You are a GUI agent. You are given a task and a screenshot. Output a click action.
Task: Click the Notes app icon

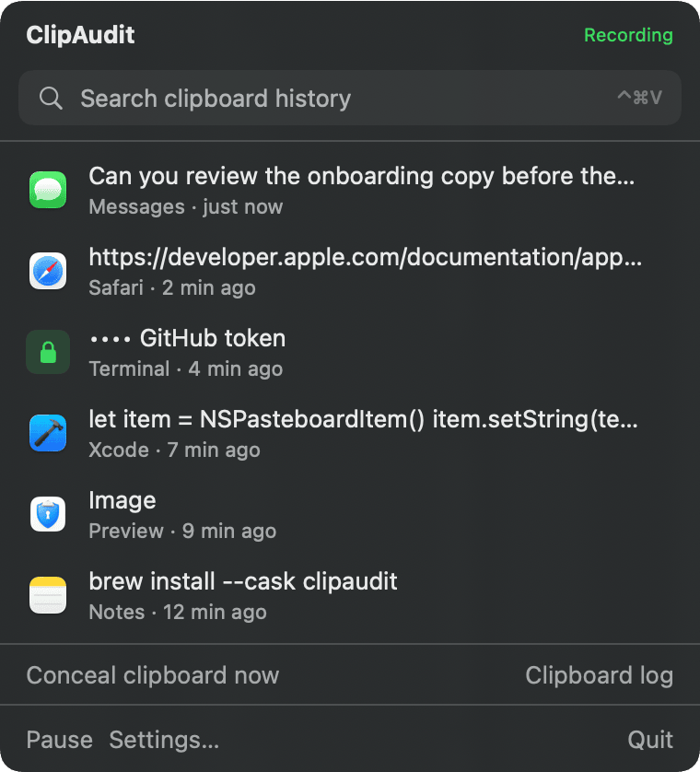[x=48, y=595]
